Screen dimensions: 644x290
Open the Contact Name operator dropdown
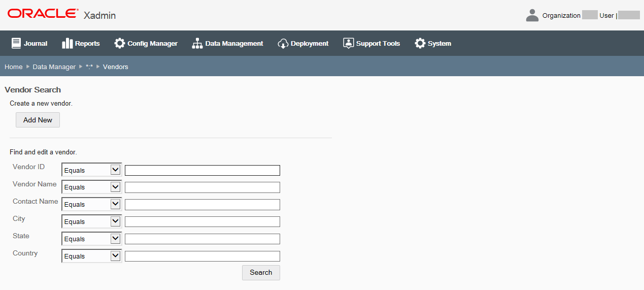click(x=92, y=204)
